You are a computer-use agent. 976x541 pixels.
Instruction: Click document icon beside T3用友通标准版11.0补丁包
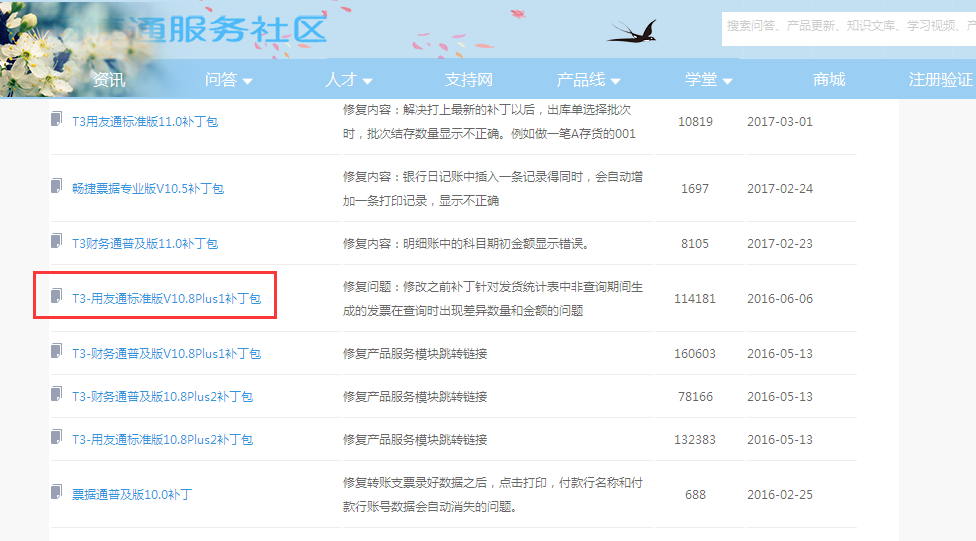(57, 120)
